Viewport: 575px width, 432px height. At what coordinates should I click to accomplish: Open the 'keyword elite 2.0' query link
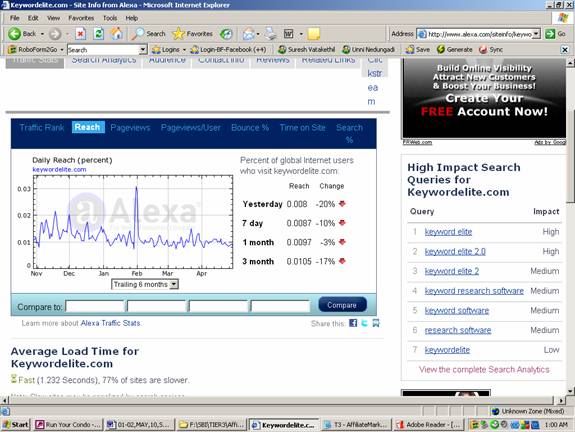tap(455, 252)
